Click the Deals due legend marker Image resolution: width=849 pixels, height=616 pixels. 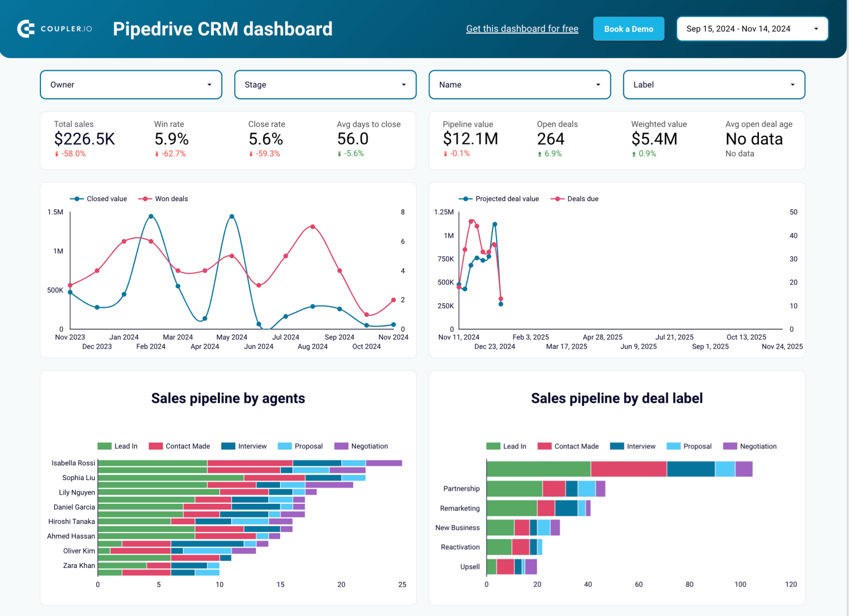pyautogui.click(x=556, y=198)
